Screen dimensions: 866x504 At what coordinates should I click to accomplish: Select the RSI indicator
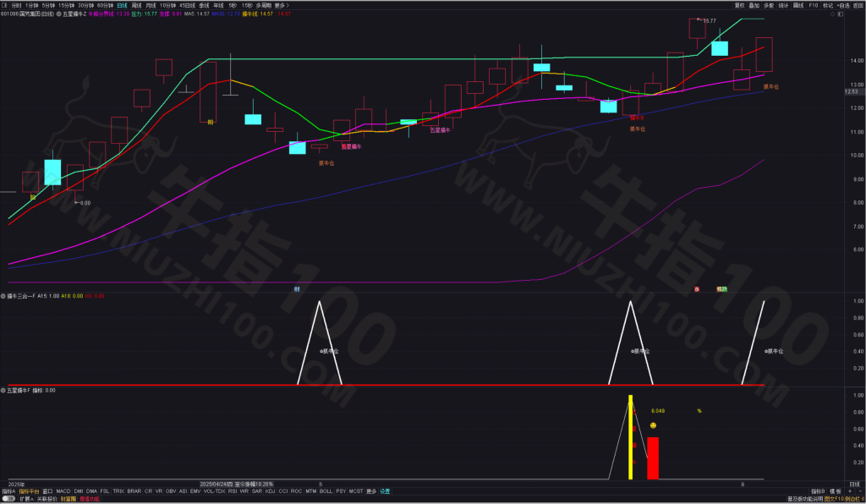[233, 491]
